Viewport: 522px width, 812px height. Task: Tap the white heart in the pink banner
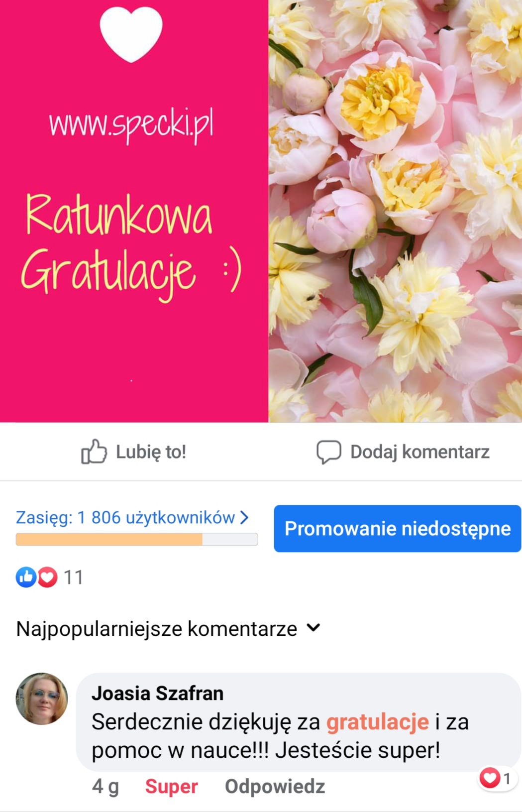[131, 34]
